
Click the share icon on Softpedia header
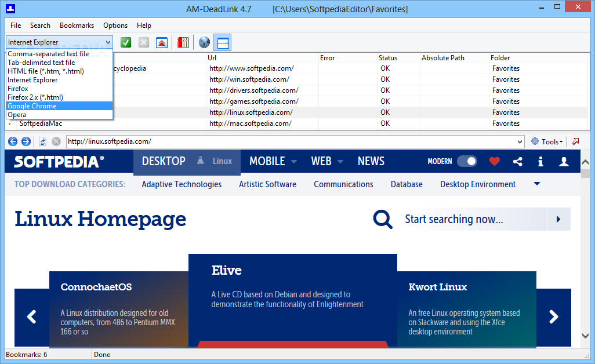(518, 162)
